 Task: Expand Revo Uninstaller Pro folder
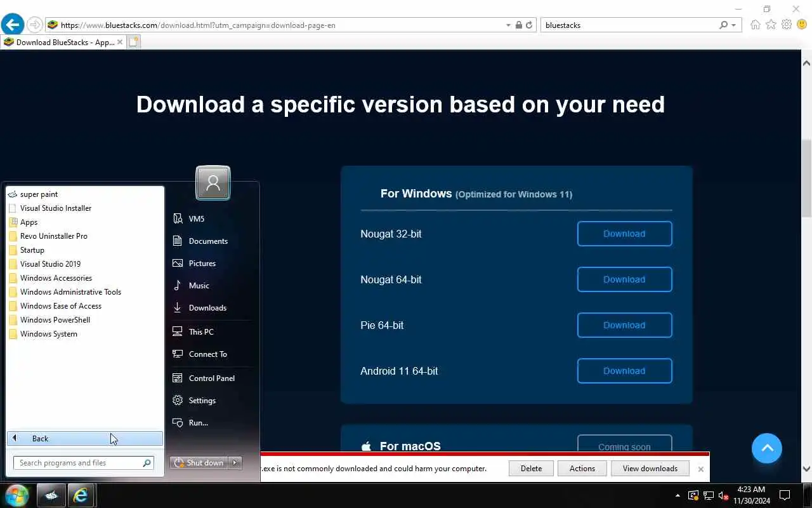[85, 236]
